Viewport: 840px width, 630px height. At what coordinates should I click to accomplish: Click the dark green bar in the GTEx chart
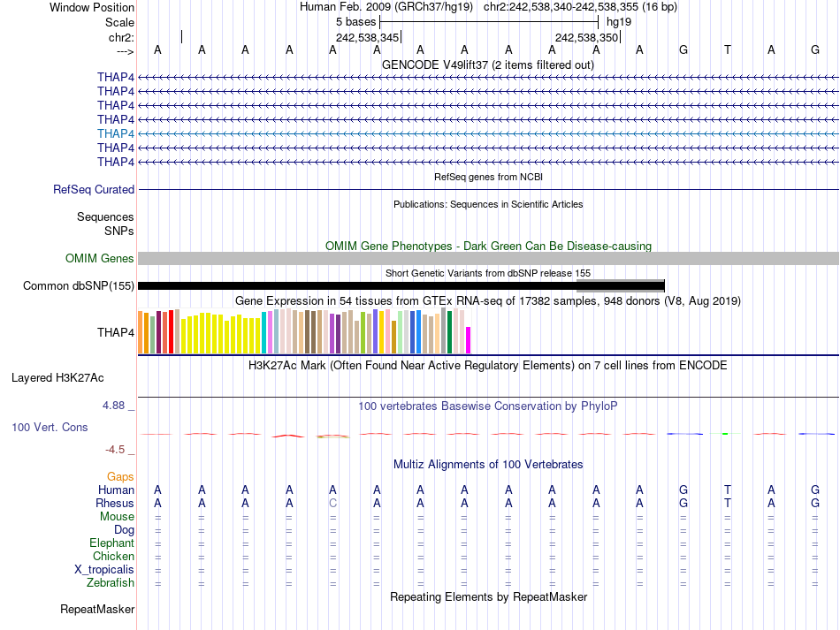pyautogui.click(x=450, y=332)
